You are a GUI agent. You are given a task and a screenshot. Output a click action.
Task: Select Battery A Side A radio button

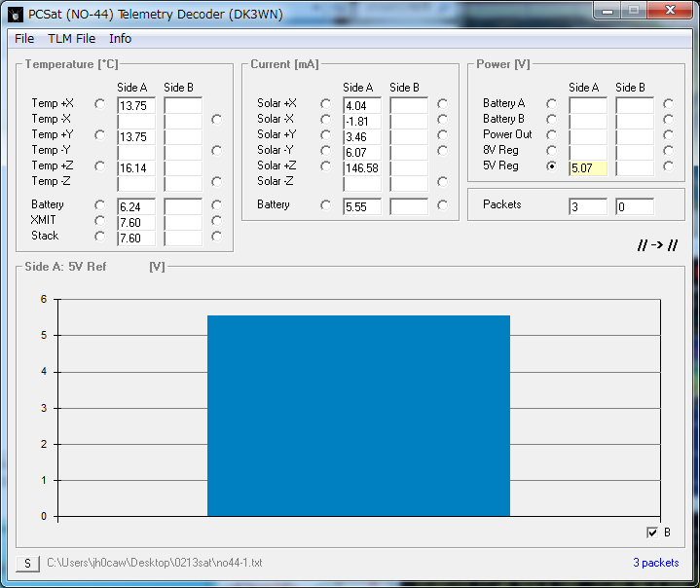(552, 104)
